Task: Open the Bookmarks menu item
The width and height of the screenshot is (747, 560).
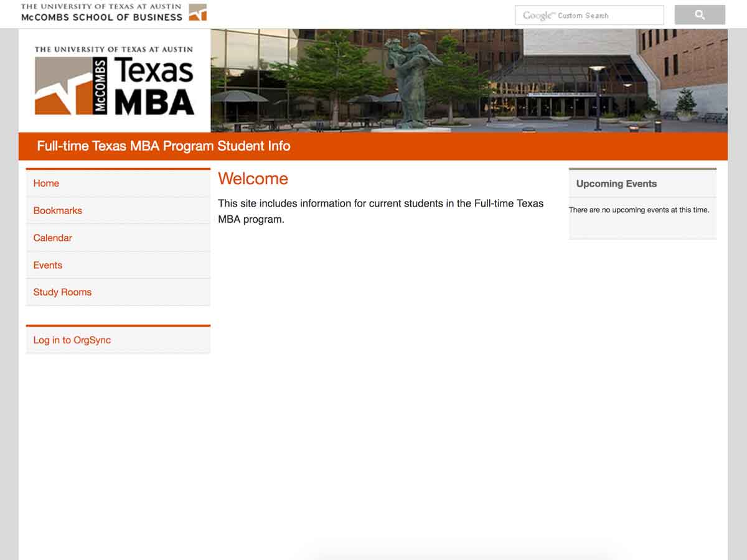Action: 118,211
